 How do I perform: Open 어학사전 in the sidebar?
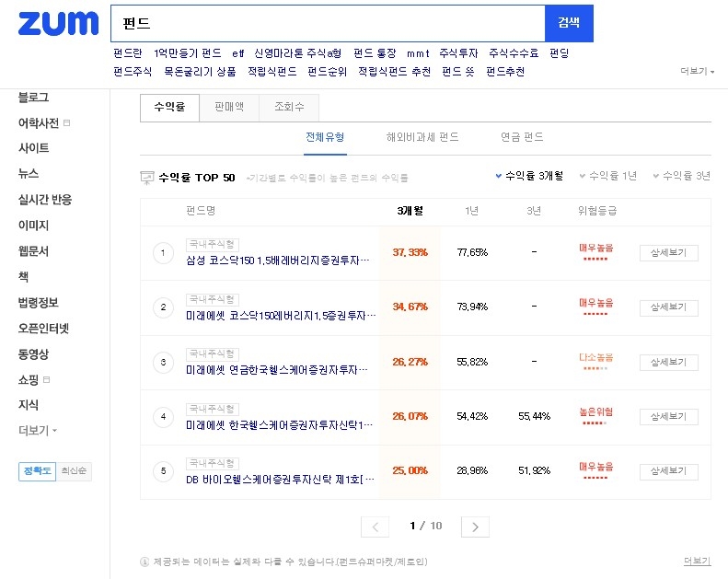(x=39, y=123)
